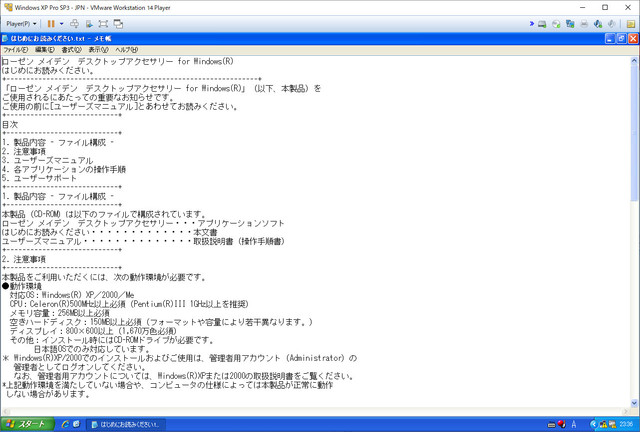This screenshot has height=432, width=640.
Task: Click the vertical scrollbar down arrow
Action: (634, 403)
